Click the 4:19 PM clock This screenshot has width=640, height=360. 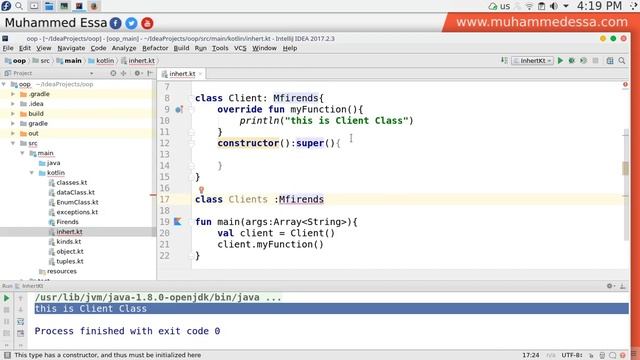click(599, 6)
